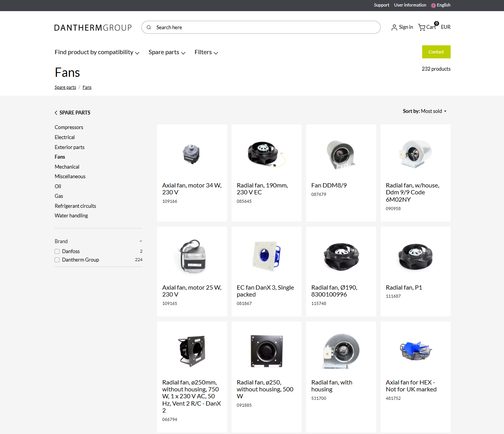The image size is (504, 434).
Task: Click the green Contact button
Action: (436, 52)
